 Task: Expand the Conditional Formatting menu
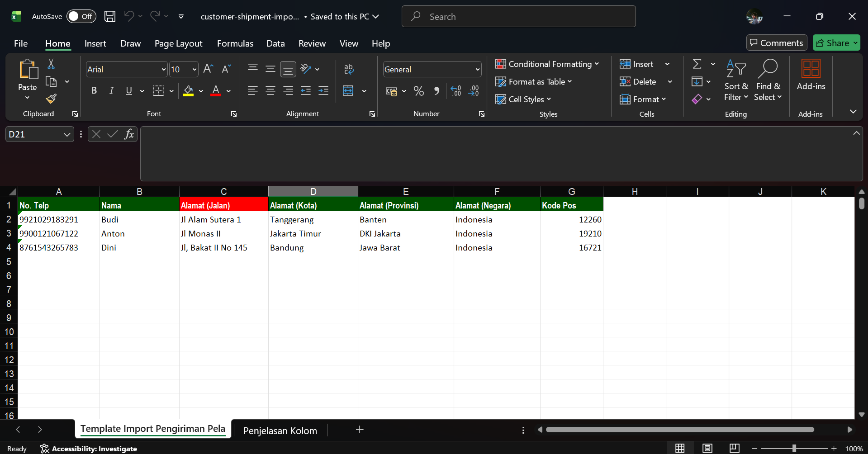coord(547,64)
